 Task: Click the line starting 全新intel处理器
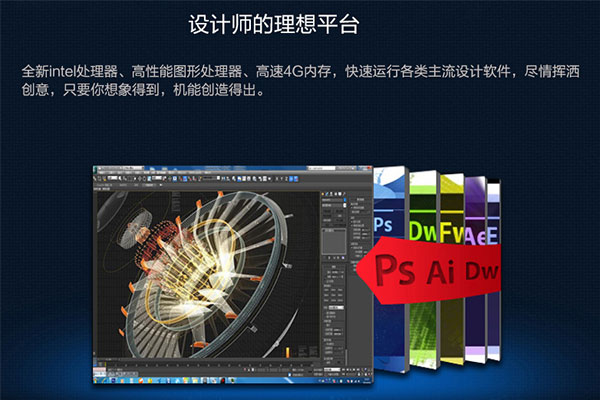pos(300,72)
